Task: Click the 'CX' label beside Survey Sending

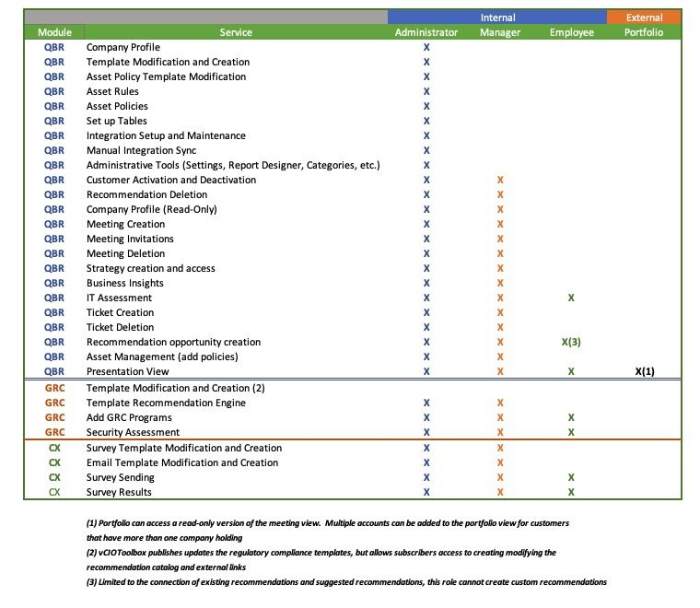Action: (54, 477)
